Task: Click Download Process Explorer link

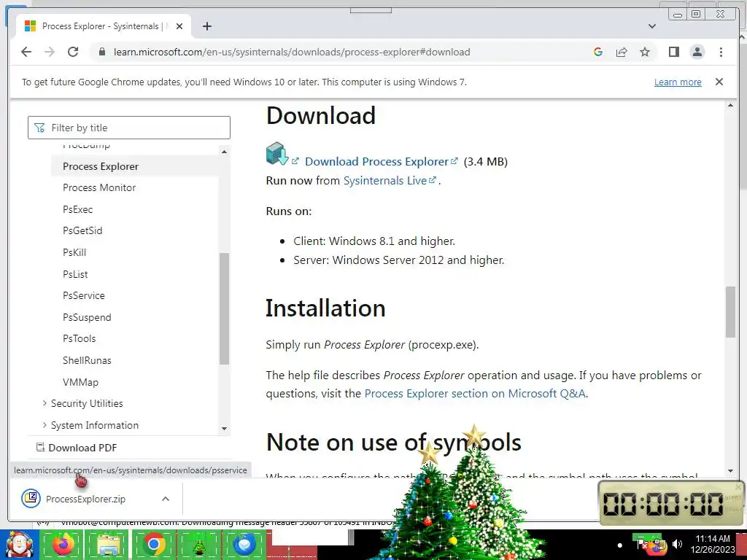Action: pyautogui.click(x=377, y=161)
